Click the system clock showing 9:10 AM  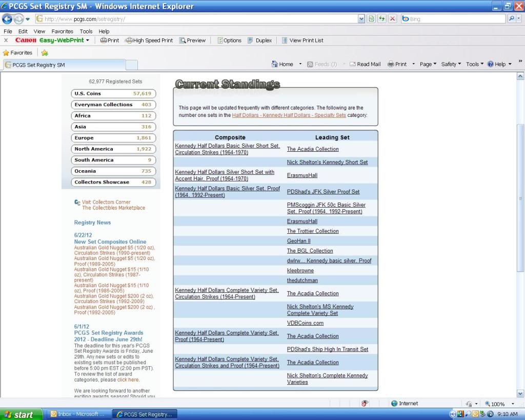coord(507,414)
